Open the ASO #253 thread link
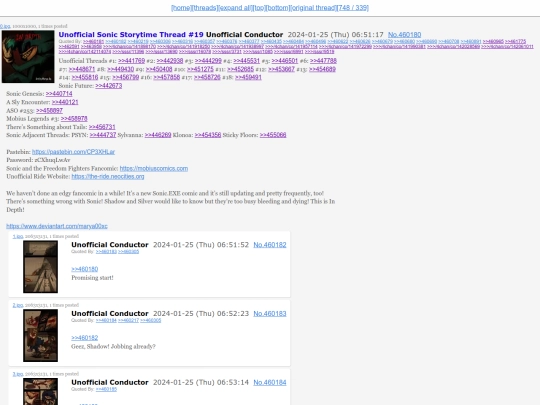540x405 pixels. [x=49, y=111]
